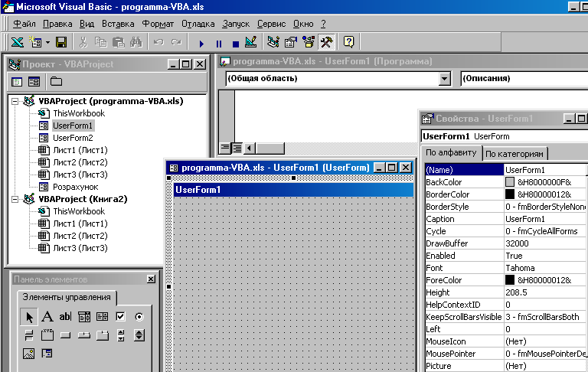Toggle Design Mode icon in the toolbar
This screenshot has height=372, width=588.
pos(251,42)
